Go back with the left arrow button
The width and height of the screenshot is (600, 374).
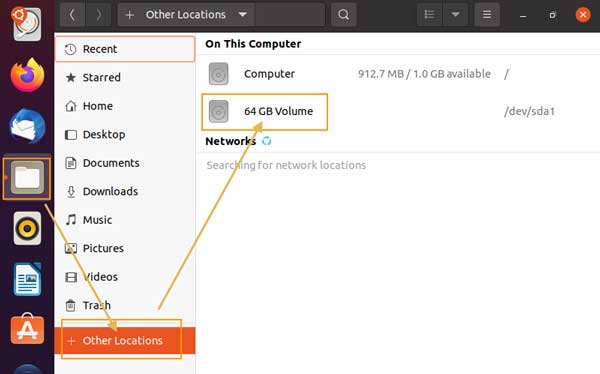(72, 15)
